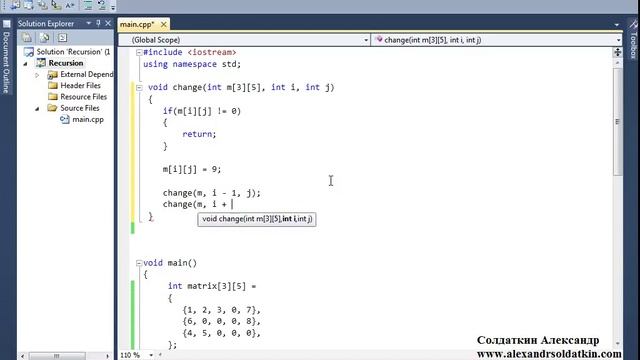Click the member icon in the change(...) dropdown
The height and width of the screenshot is (360, 640).
pyautogui.click(x=379, y=40)
